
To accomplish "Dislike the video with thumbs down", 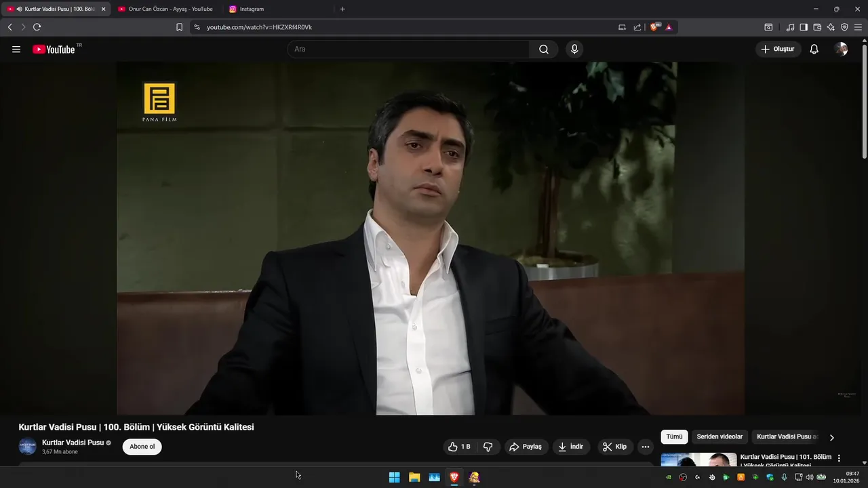I will [x=488, y=447].
